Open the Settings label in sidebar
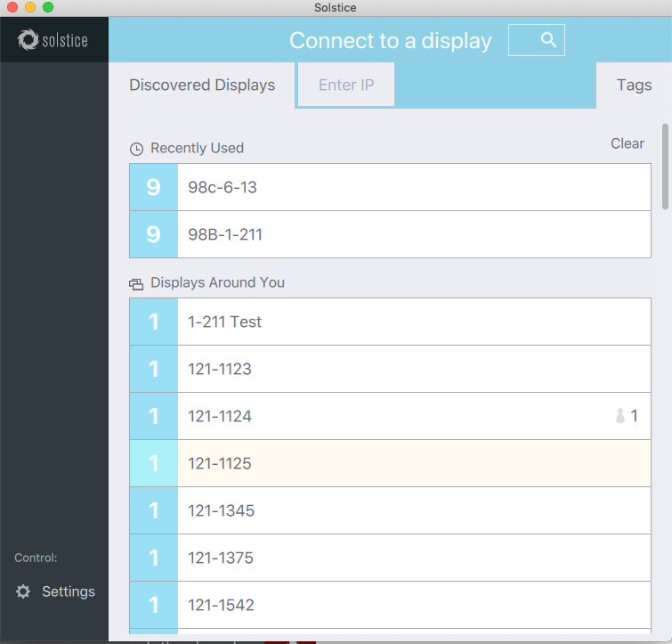672x644 pixels. (x=69, y=591)
